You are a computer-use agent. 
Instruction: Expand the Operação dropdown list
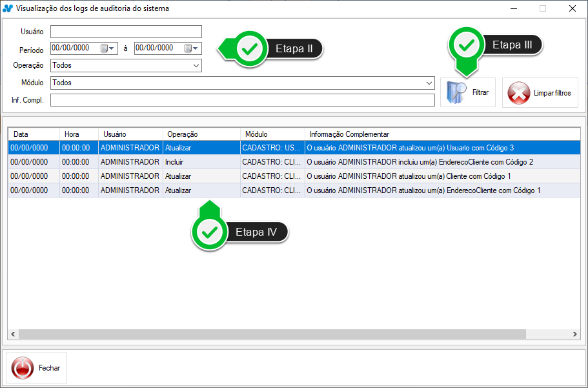(x=196, y=66)
